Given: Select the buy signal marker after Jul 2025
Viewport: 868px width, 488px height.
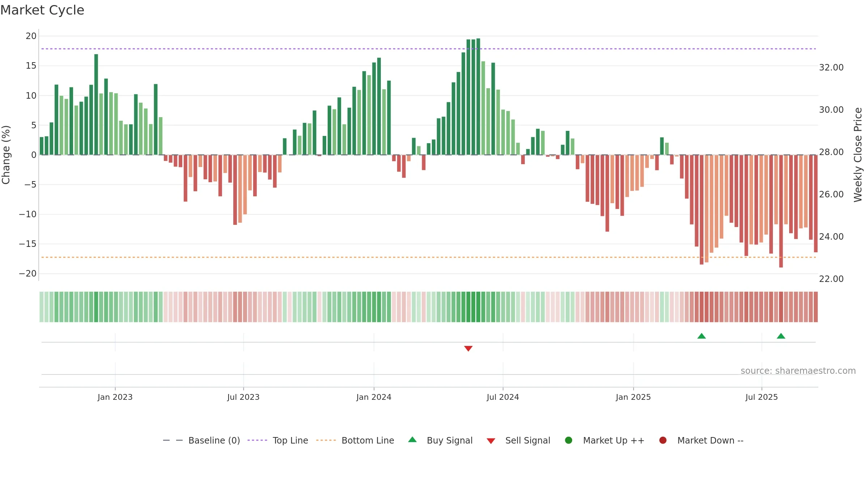Looking at the screenshot, I should 781,336.
